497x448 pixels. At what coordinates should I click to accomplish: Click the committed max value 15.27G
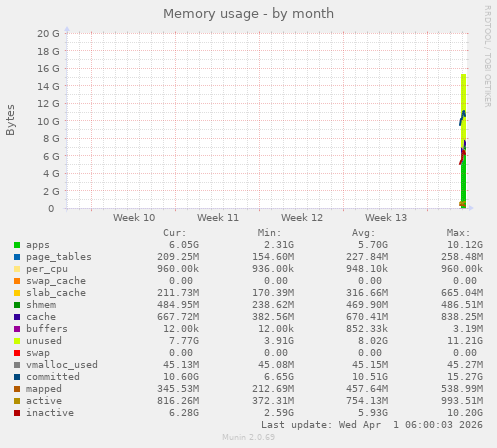[465, 377]
